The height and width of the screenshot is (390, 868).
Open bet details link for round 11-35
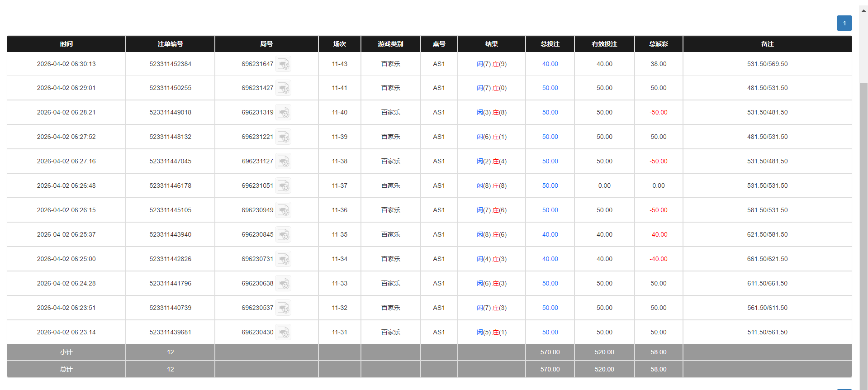pos(550,235)
